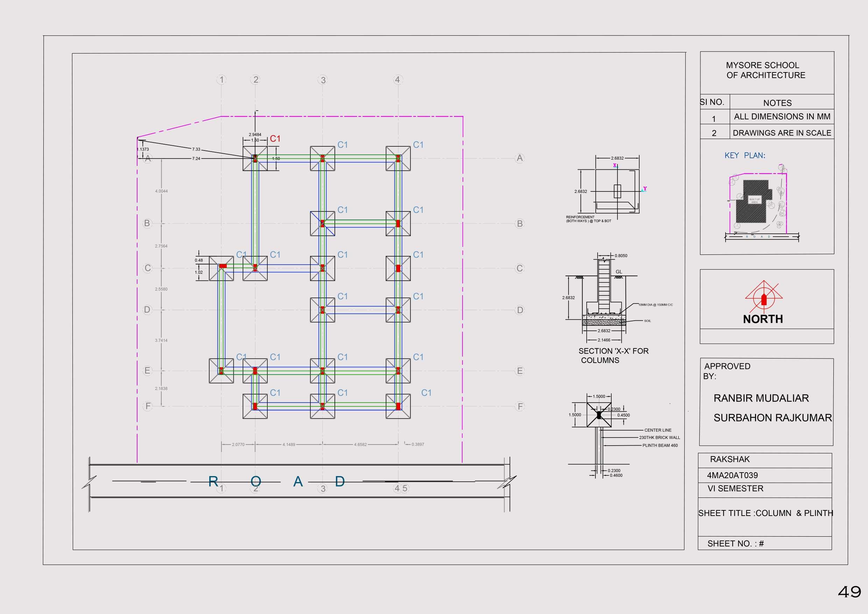This screenshot has height=614, width=868.
Task: Click the Plinth Beam 460 label
Action: pos(660,445)
